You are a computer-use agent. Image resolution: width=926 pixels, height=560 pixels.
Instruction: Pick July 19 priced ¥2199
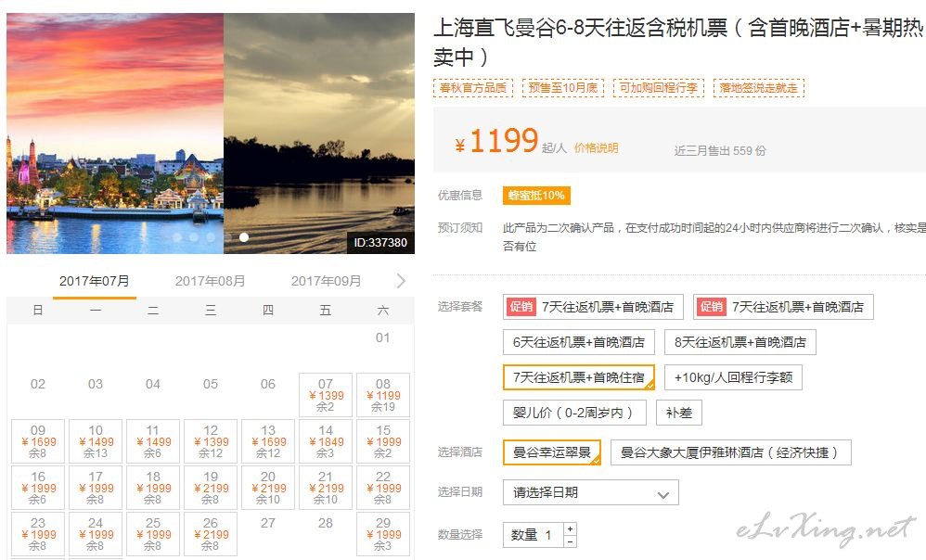(211, 488)
